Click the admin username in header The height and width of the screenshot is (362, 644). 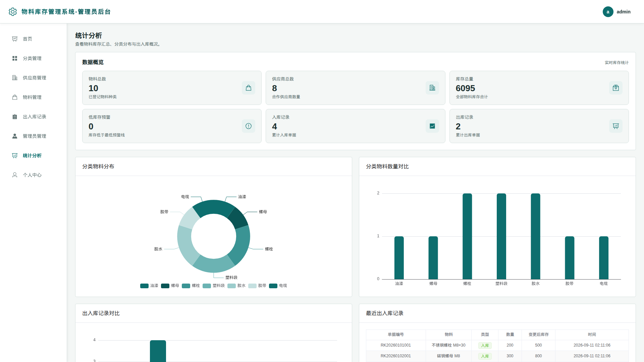624,12
